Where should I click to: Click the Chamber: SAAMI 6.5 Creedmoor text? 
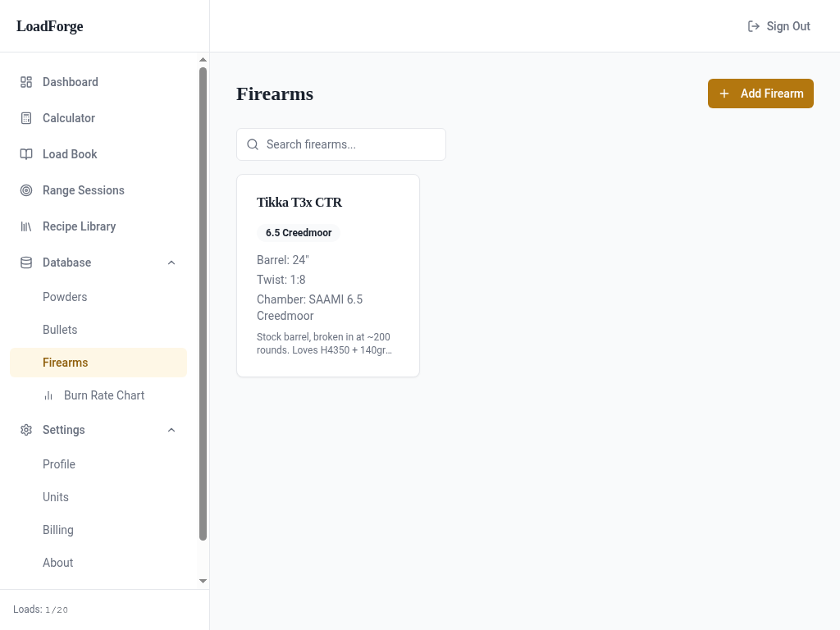point(309,308)
